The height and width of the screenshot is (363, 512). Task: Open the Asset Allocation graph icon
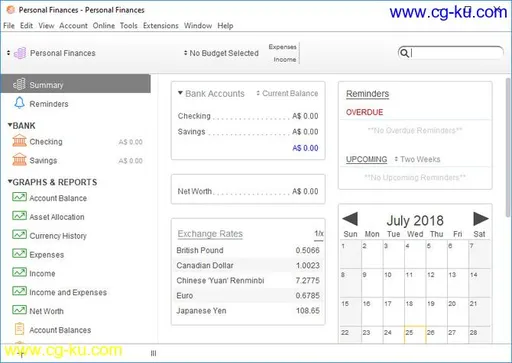coord(19,216)
